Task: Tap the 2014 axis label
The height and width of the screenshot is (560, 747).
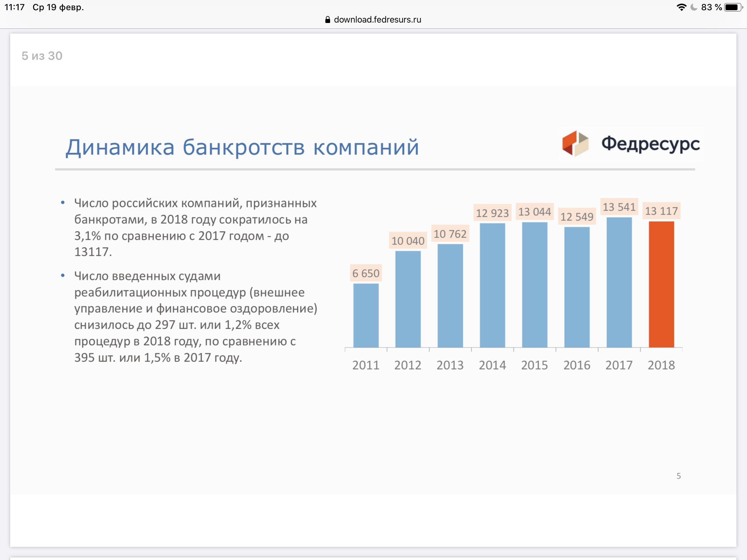Action: click(x=492, y=365)
